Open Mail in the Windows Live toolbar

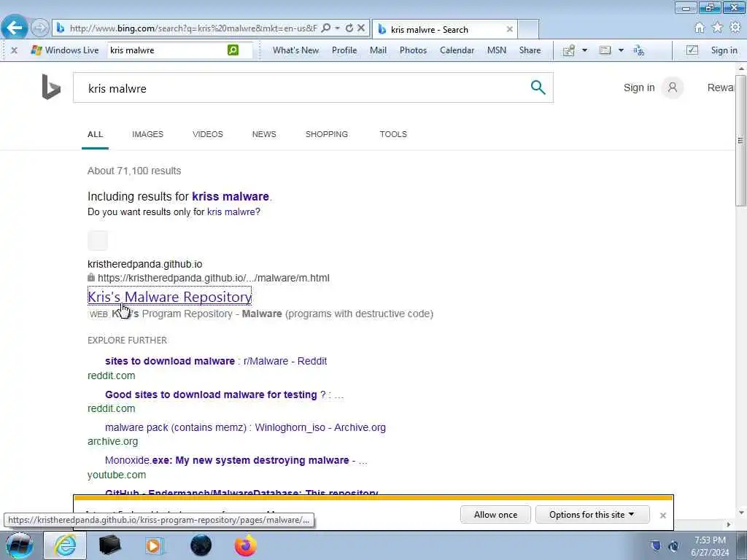379,50
